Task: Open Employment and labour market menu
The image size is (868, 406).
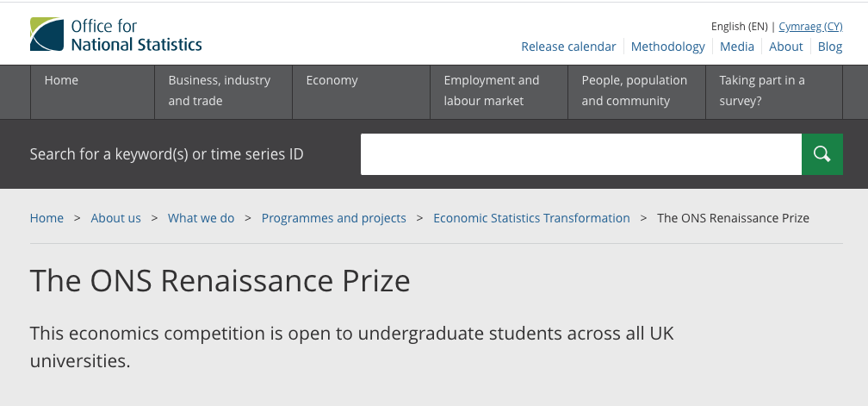Action: [x=492, y=91]
